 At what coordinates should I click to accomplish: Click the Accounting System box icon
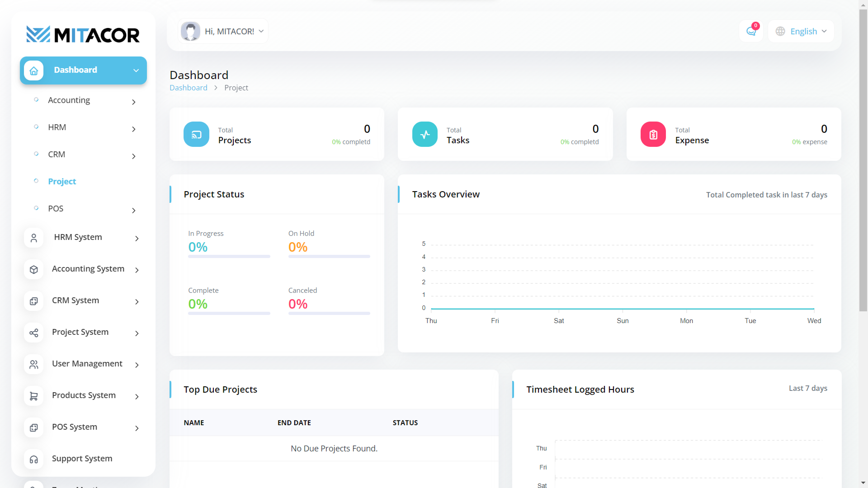pos(34,270)
